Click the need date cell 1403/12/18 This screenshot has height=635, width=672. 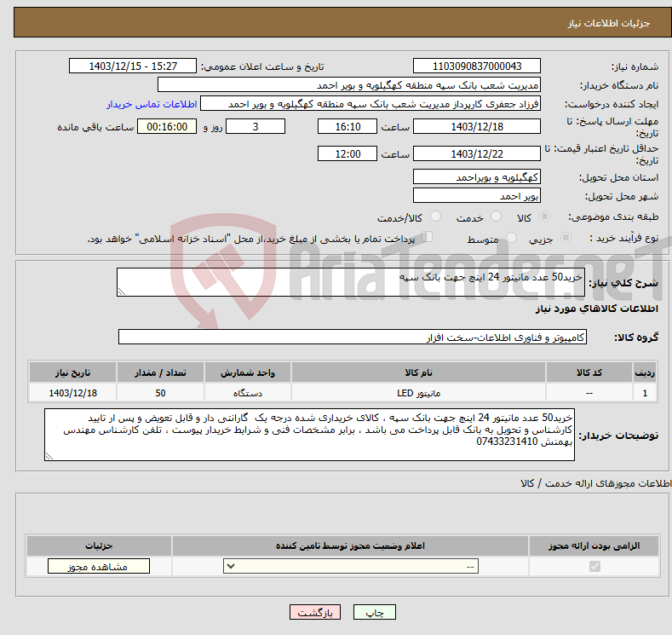[x=73, y=393]
